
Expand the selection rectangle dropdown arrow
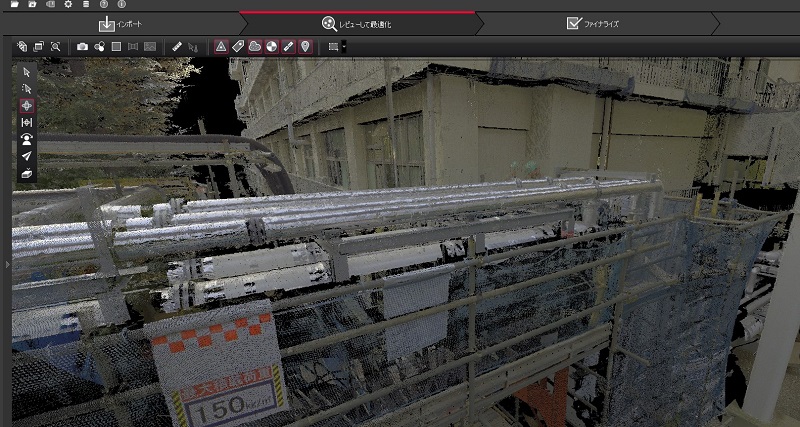(x=344, y=47)
